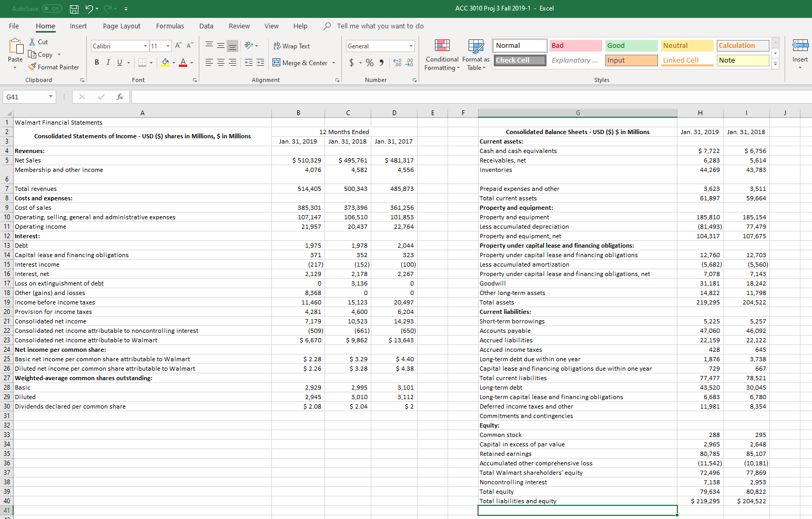Open the File tab
The width and height of the screenshot is (812, 519).
coord(14,26)
